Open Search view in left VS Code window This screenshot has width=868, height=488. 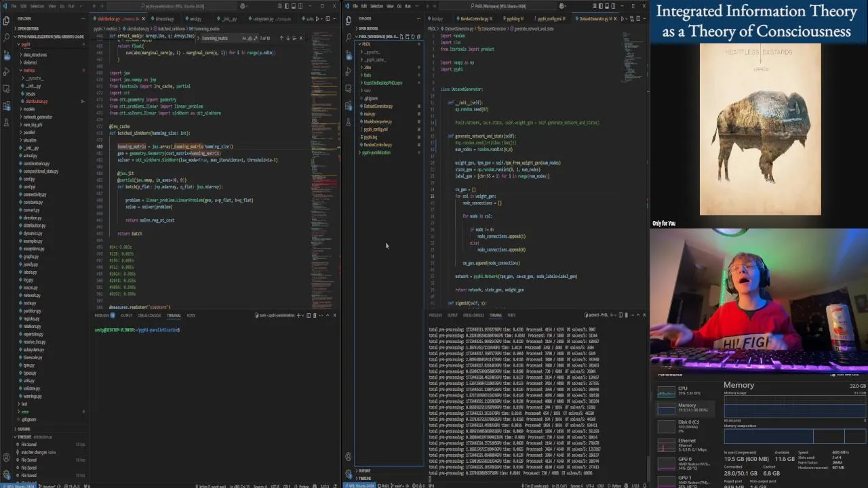tap(6, 37)
